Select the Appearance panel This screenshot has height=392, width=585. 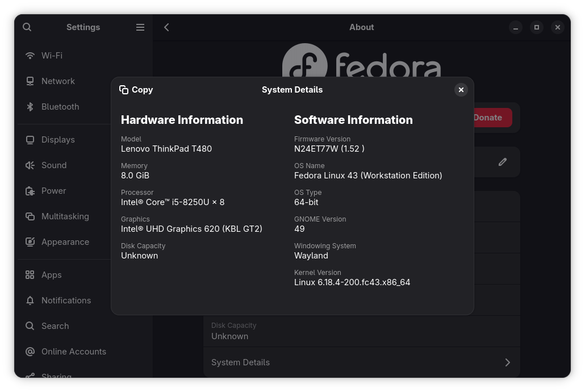click(x=65, y=242)
